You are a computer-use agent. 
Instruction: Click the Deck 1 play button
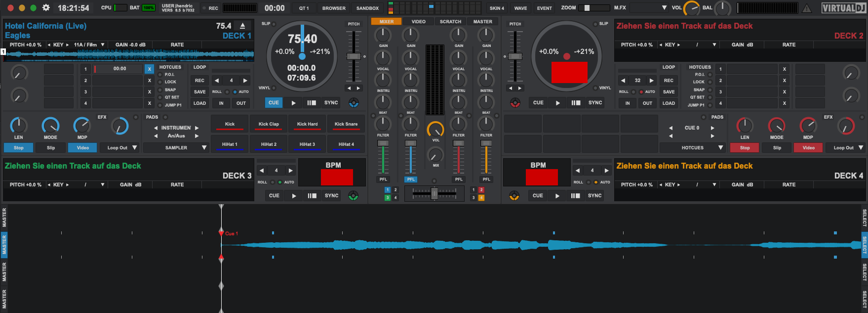293,103
